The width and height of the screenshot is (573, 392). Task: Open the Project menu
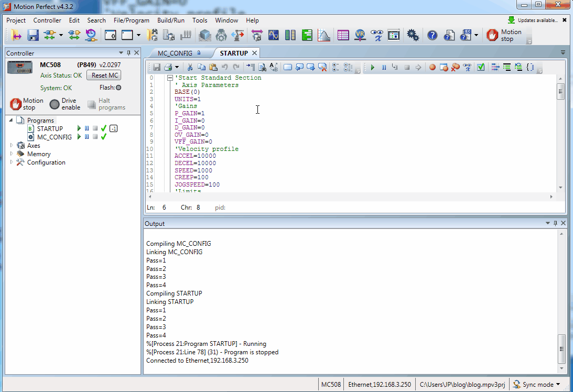tap(16, 20)
